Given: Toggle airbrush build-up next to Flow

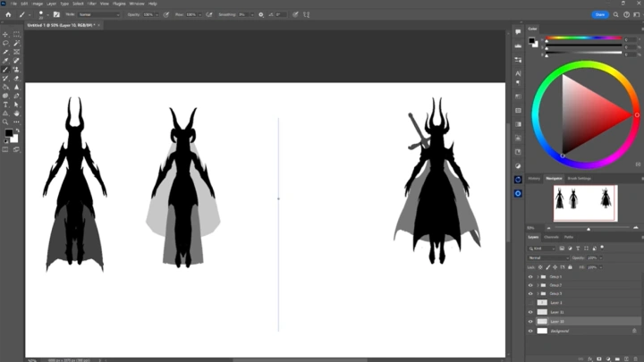Looking at the screenshot, I should (x=209, y=15).
